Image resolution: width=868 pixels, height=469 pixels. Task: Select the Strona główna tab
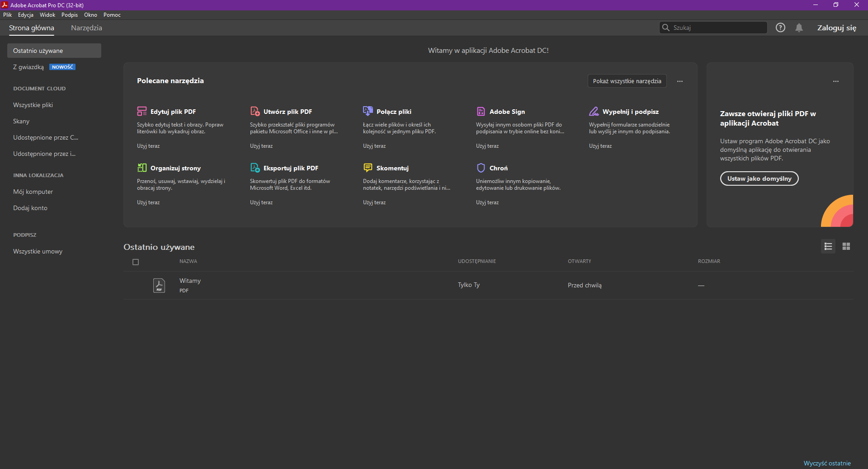(x=32, y=28)
